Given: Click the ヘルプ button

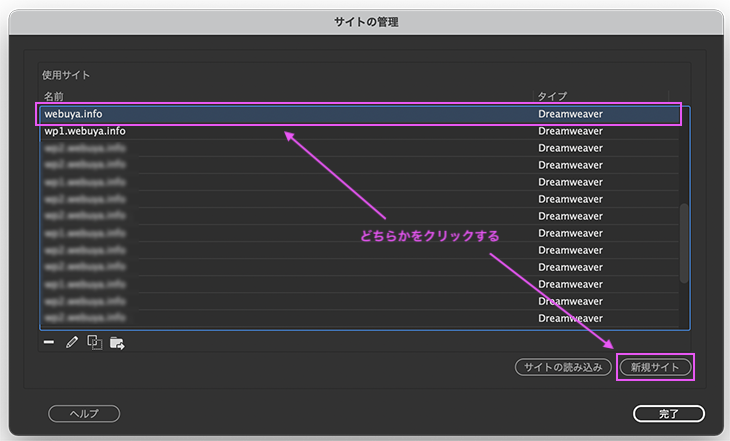Looking at the screenshot, I should click(84, 414).
